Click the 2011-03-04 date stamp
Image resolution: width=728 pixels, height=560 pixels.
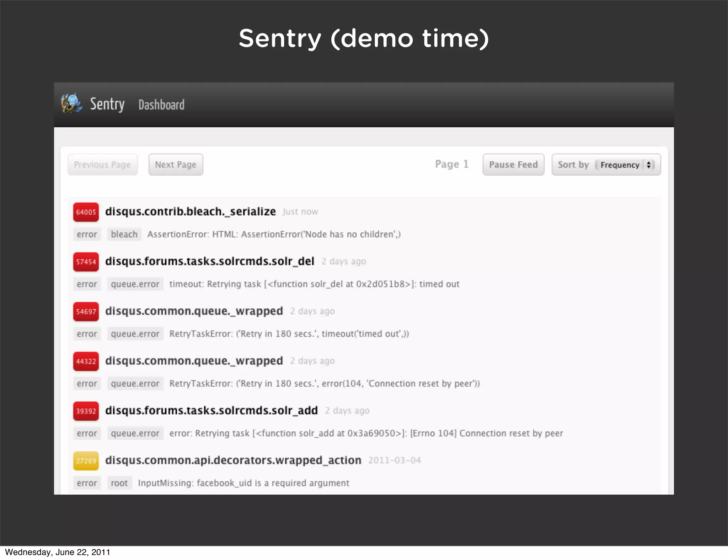(x=395, y=461)
